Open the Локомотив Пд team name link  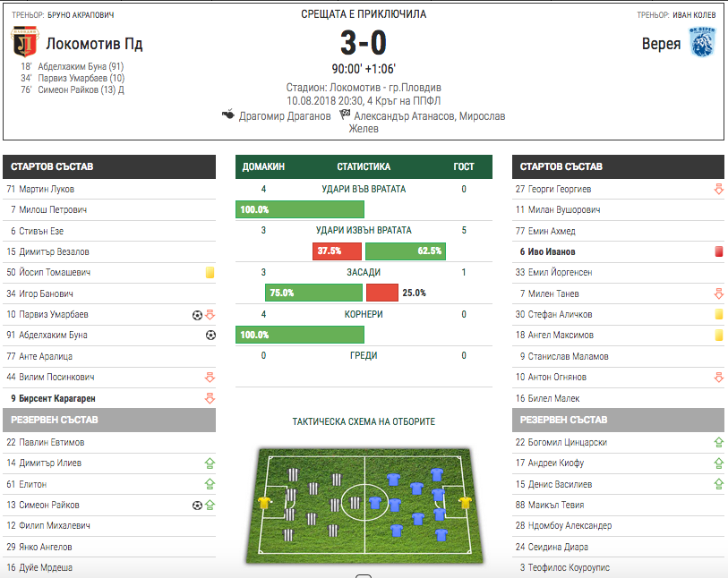(94, 44)
